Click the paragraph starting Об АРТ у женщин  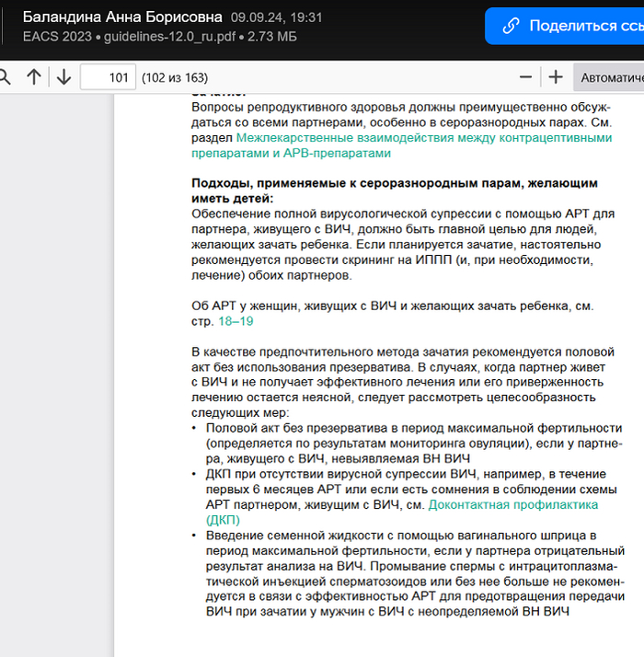392,314
